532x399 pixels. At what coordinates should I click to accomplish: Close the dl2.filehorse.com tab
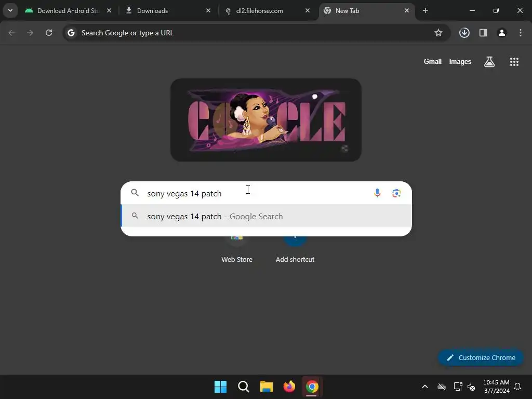tap(308, 10)
